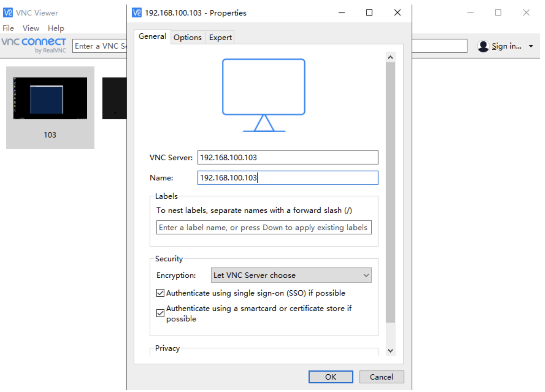Click the VNC Connect by RealVNC logo
This screenshot has width=545, height=392.
click(34, 45)
